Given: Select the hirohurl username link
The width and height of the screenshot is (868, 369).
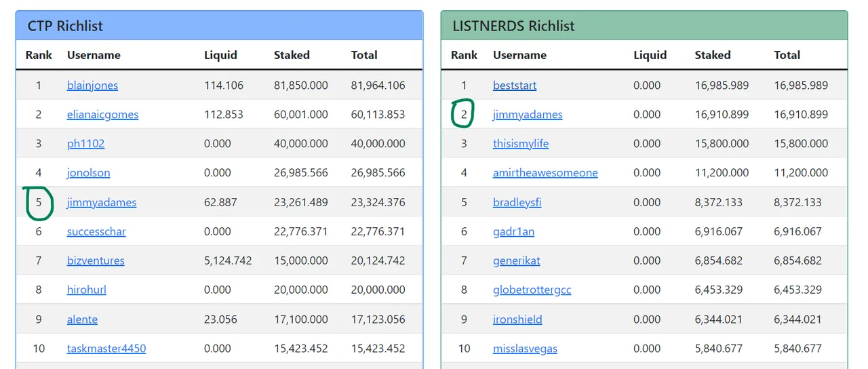Looking at the screenshot, I should click(x=86, y=290).
